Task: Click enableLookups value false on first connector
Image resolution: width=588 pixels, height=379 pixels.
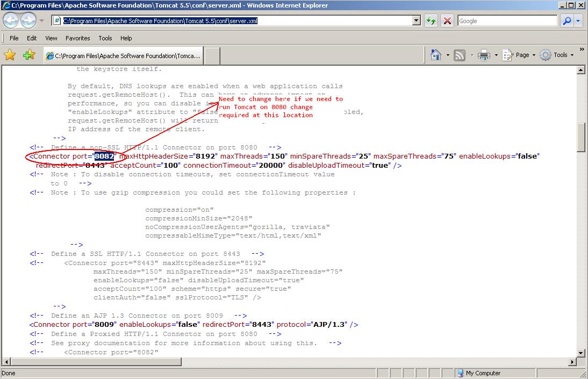Action: click(x=527, y=156)
